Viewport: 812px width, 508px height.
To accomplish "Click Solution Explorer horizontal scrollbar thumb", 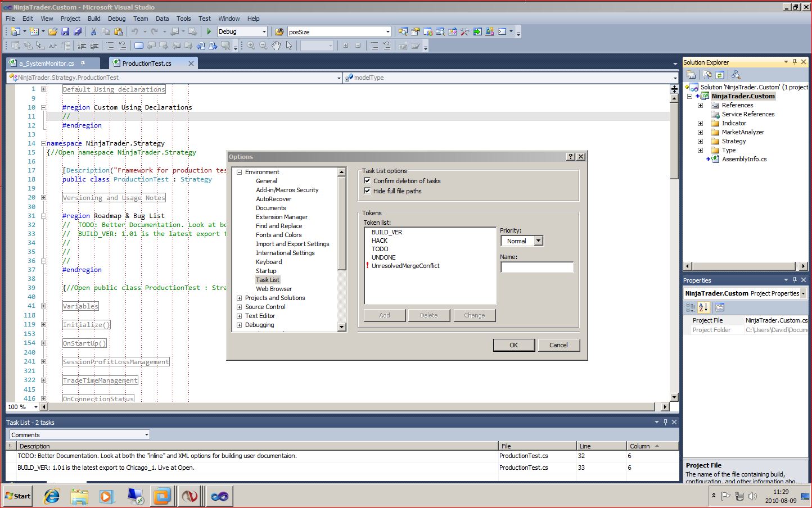I will (744, 266).
